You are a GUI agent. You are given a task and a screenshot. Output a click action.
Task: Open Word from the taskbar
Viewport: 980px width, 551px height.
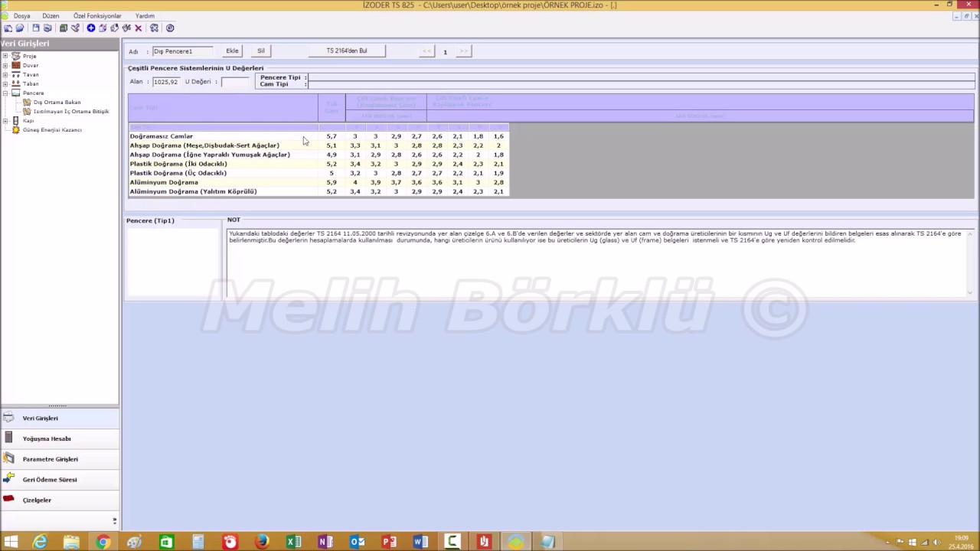pos(420,542)
